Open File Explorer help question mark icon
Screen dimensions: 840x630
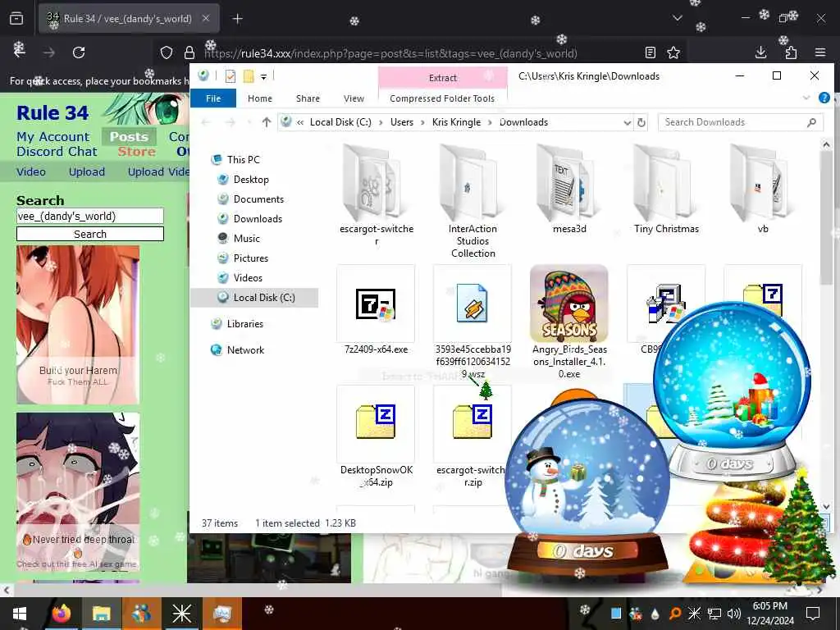pos(824,98)
